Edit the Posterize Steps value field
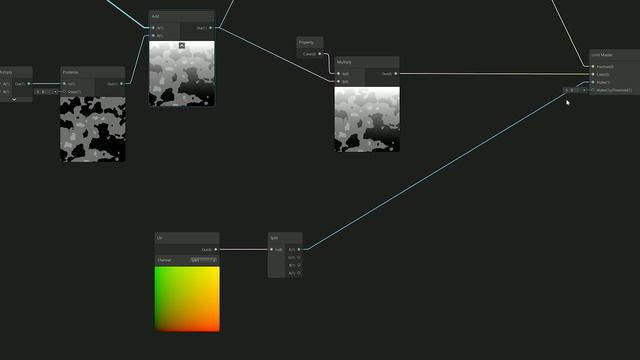640x360 pixels. (46, 92)
